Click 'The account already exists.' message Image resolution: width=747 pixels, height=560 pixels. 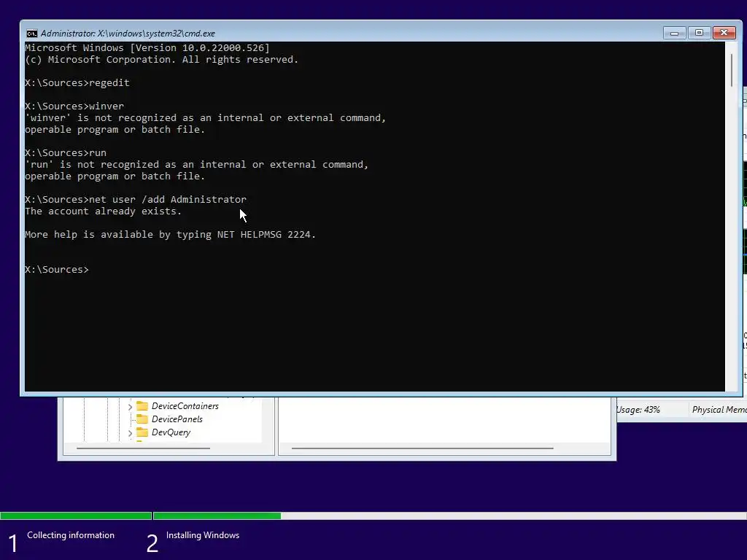pos(104,211)
